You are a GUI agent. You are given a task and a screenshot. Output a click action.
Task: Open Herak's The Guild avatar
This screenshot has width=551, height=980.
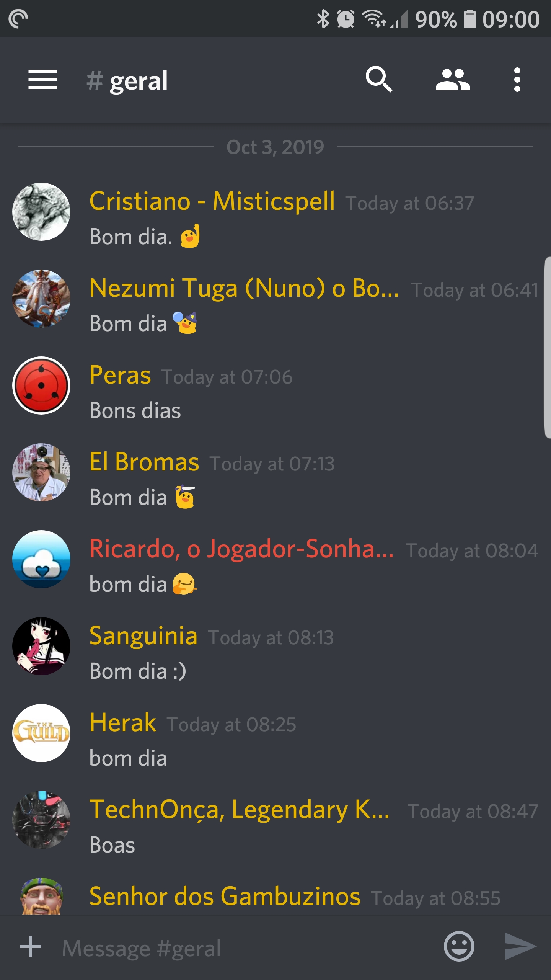pyautogui.click(x=41, y=733)
